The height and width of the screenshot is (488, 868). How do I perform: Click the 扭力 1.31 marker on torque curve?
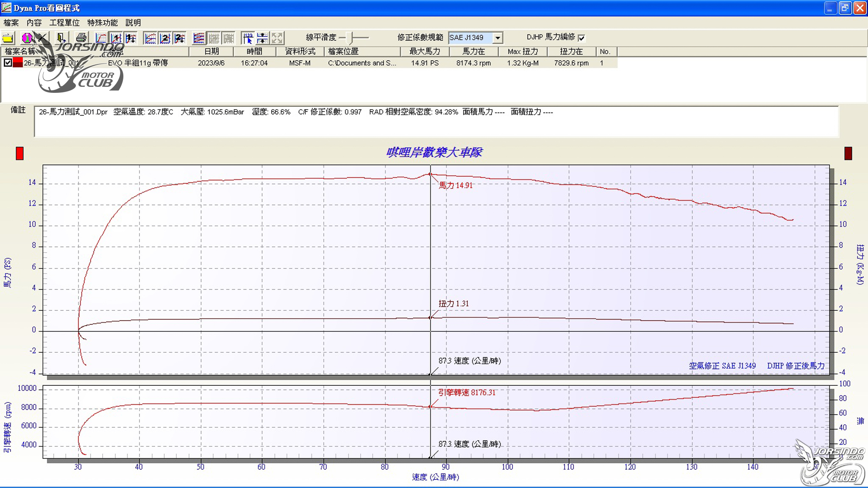[x=430, y=318]
